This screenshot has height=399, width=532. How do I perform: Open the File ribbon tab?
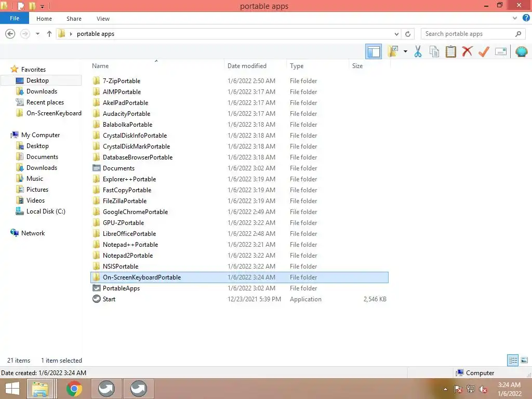15,18
